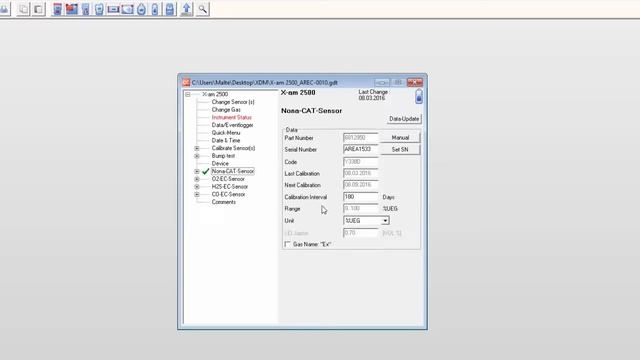This screenshot has height=360, width=640.
Task: Open Comments in the tree
Action: (x=224, y=202)
